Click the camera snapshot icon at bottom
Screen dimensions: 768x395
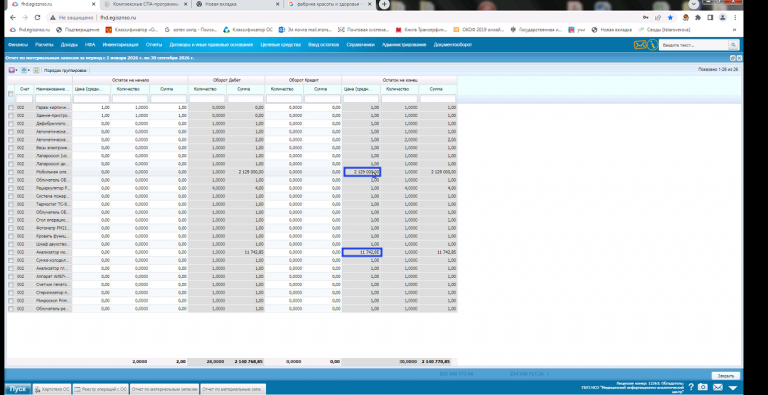click(x=702, y=387)
